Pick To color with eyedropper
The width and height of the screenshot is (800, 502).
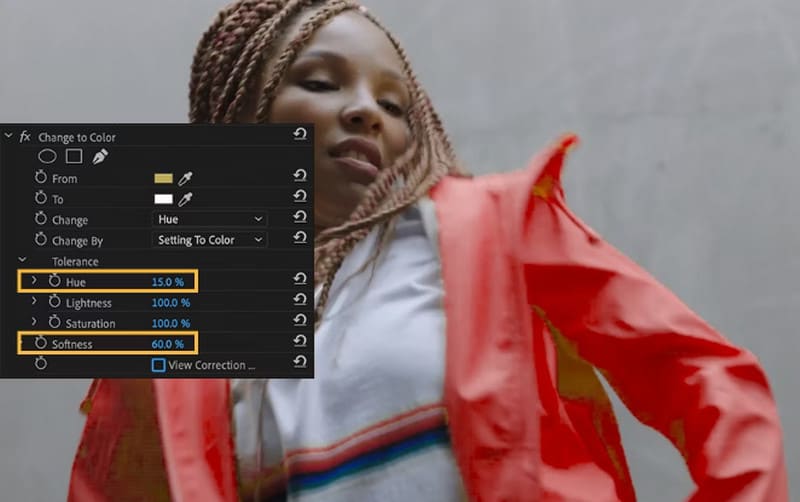[185, 199]
